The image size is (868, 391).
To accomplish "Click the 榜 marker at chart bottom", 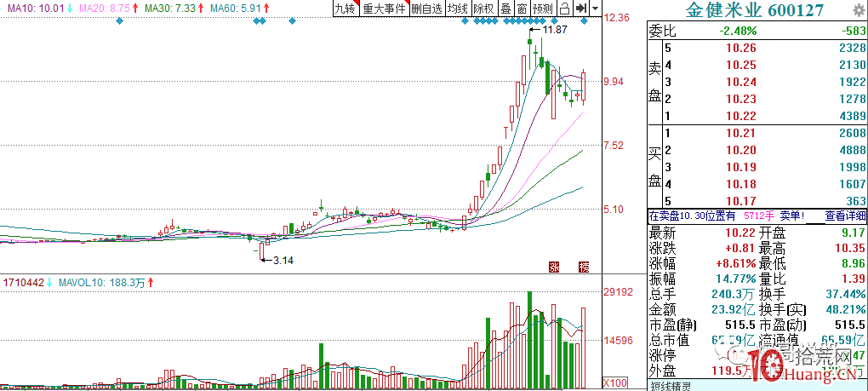I will coord(584,267).
